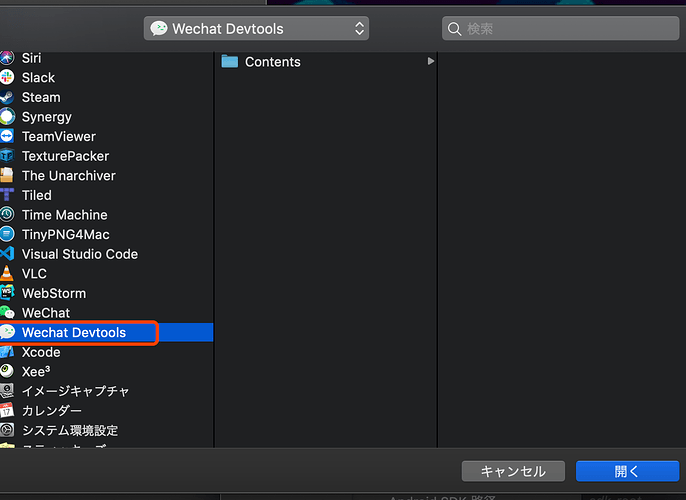
Task: Click the Xcode app icon
Action: pyautogui.click(x=7, y=352)
